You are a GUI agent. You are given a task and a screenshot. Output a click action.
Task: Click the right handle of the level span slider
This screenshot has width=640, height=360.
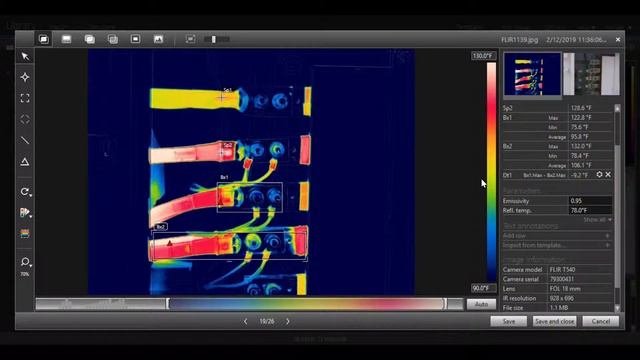(x=445, y=304)
